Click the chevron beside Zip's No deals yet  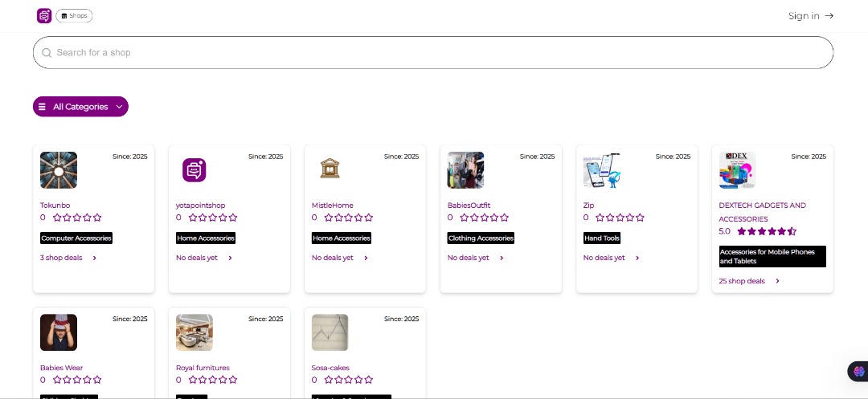click(x=637, y=258)
